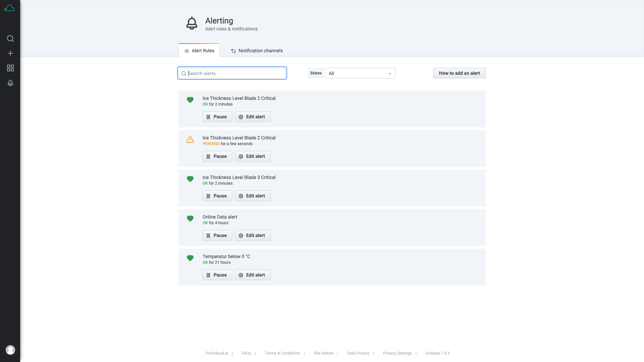This screenshot has width=644, height=362.
Task: Click the How to add an alert button
Action: 459,73
